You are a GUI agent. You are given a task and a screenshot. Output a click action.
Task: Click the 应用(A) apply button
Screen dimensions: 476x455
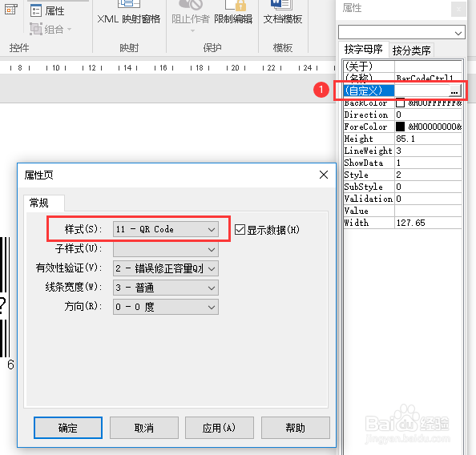tap(220, 428)
